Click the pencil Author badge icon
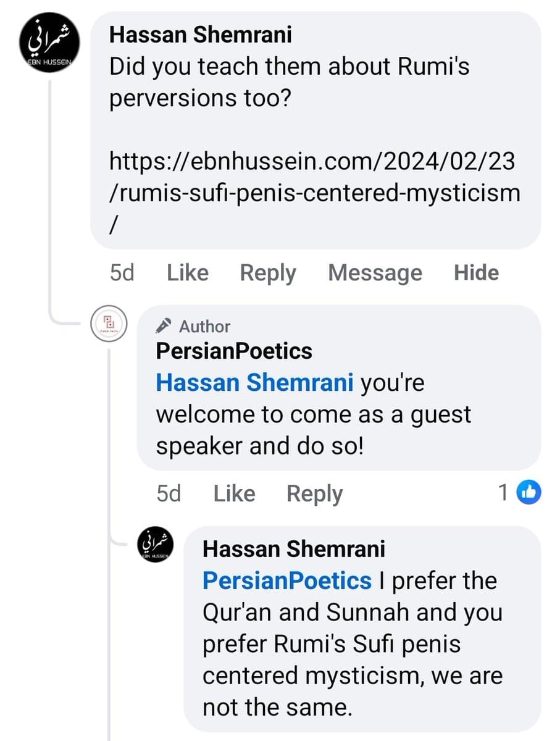The height and width of the screenshot is (741, 560). 164,325
